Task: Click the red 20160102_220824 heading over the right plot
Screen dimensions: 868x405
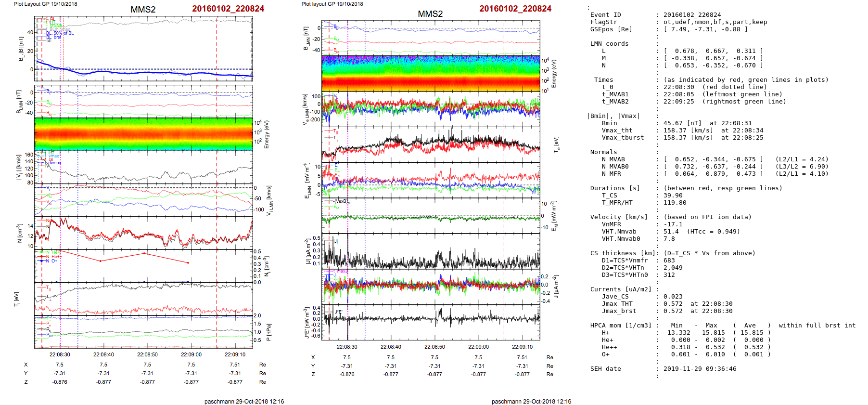Action: [515, 9]
